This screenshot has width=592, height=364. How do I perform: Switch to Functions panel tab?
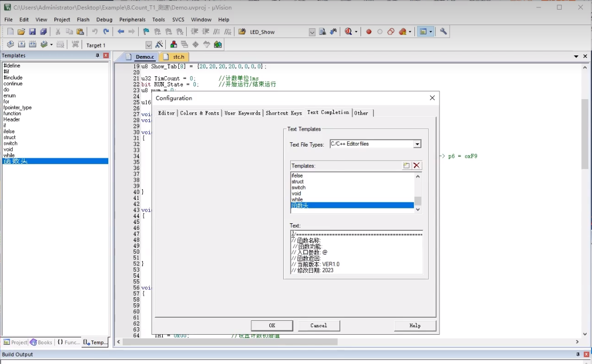(x=68, y=342)
